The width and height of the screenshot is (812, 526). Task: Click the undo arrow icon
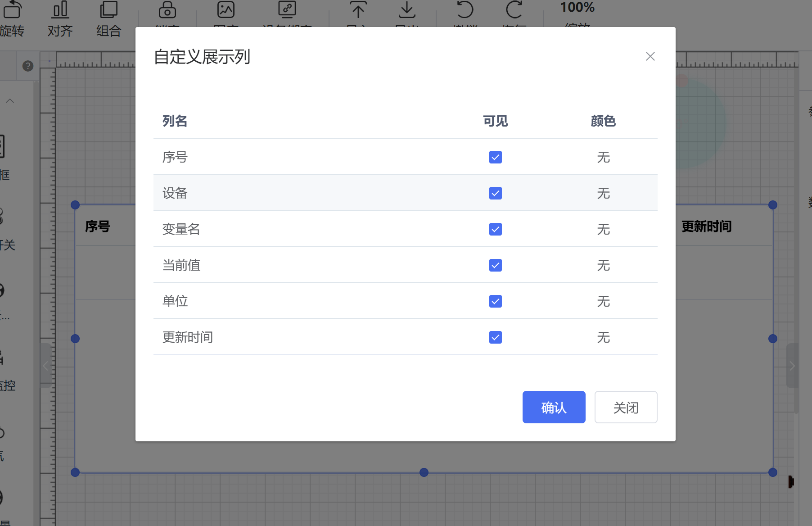pos(465,10)
